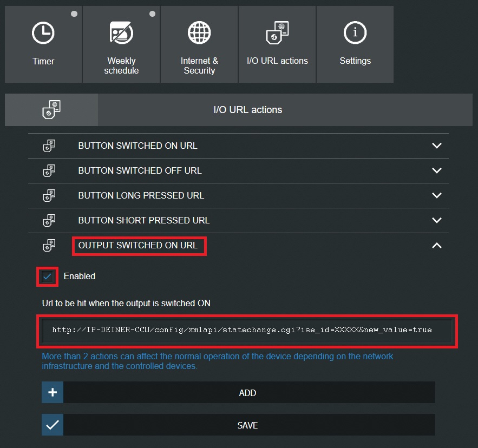Image resolution: width=478 pixels, height=448 pixels.
Task: Open the Settings info icon
Action: pyautogui.click(x=355, y=34)
